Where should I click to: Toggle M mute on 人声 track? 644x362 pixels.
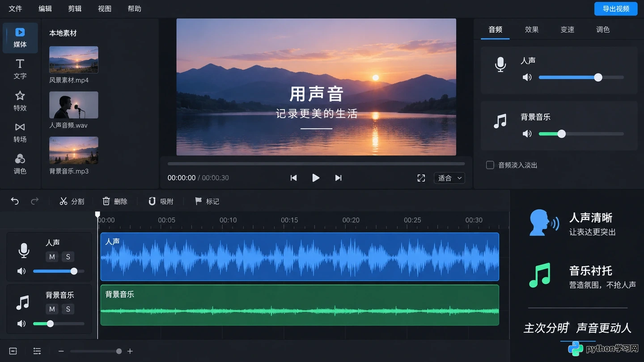pyautogui.click(x=52, y=257)
